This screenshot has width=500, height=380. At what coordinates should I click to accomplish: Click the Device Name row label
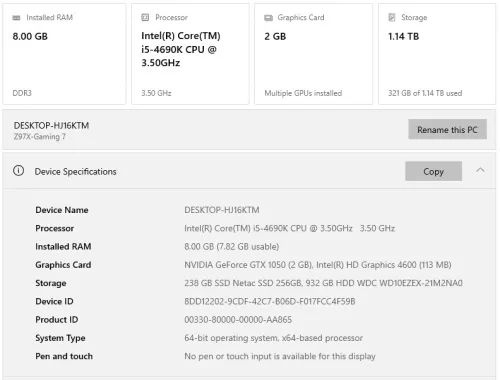coord(62,210)
